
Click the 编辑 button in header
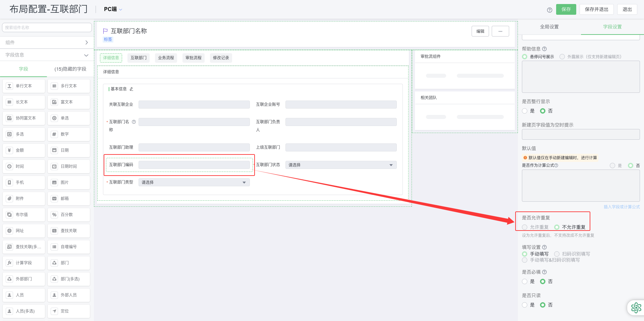click(x=480, y=31)
